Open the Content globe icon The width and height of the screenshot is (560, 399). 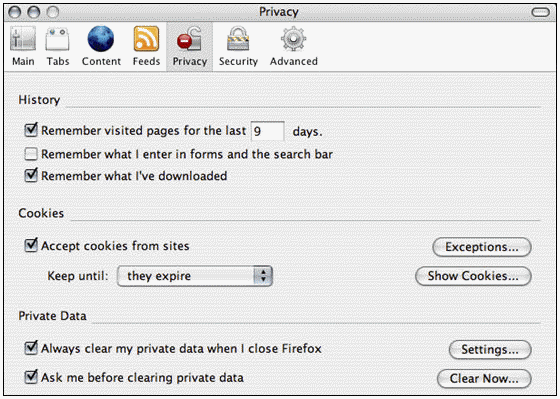pos(101,39)
